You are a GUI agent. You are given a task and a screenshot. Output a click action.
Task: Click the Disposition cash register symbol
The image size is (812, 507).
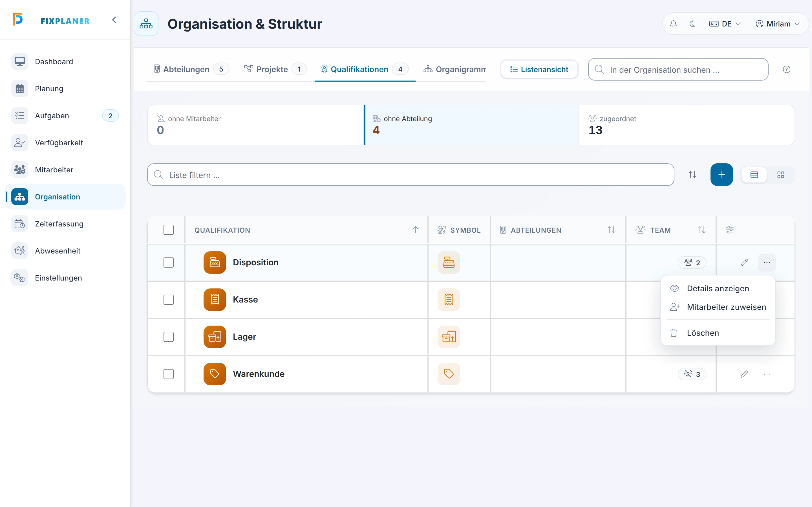(x=449, y=263)
